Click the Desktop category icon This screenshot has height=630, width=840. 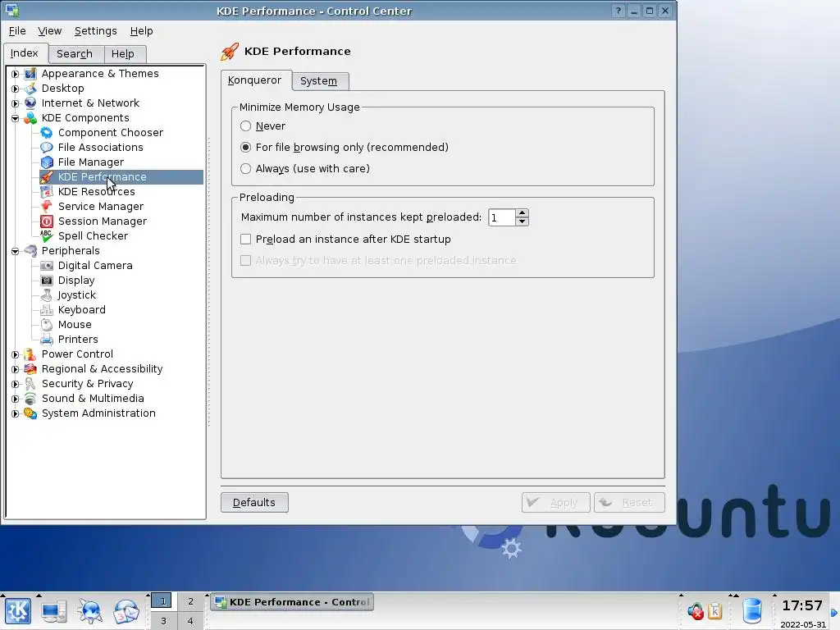coord(30,89)
